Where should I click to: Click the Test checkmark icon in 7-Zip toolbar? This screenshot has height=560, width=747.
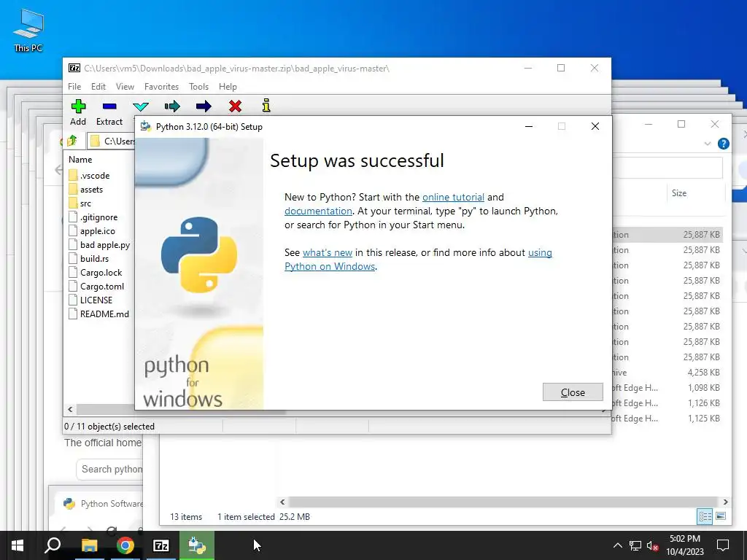point(141,106)
